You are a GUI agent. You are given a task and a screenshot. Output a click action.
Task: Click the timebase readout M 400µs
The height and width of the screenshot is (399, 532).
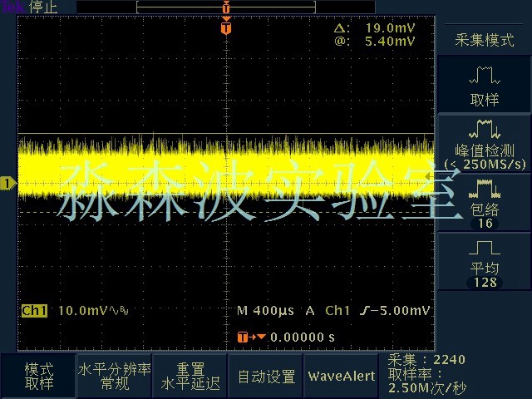click(x=265, y=311)
